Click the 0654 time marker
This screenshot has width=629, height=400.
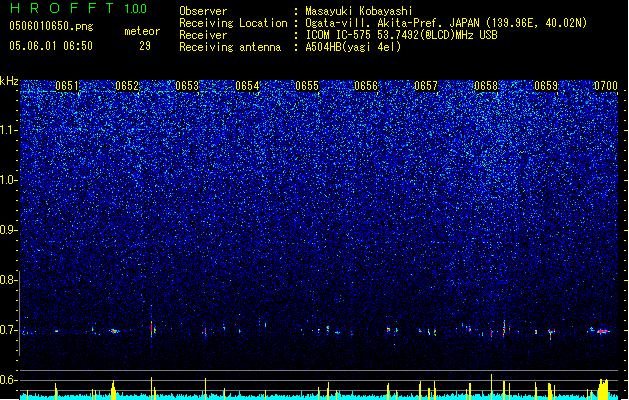click(x=247, y=85)
